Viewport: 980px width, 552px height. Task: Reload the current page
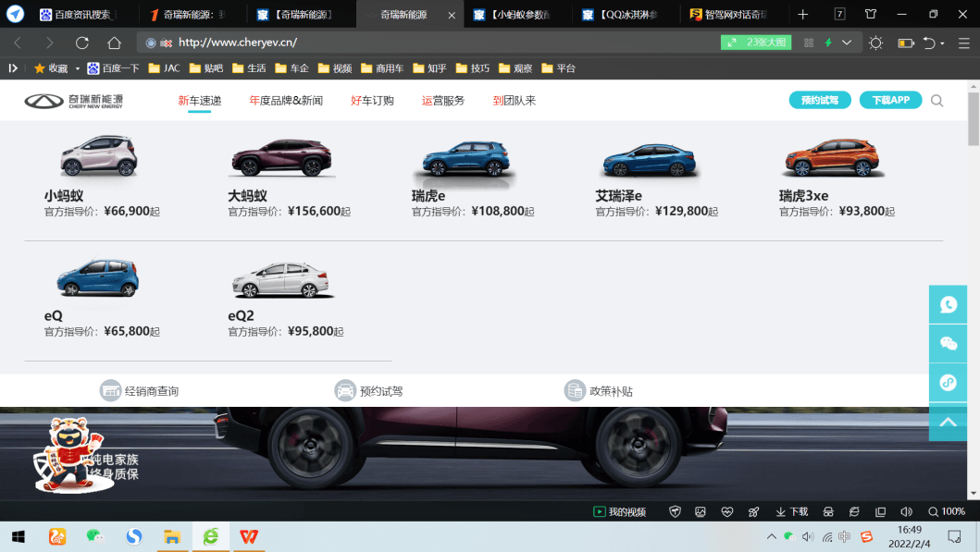(x=81, y=43)
